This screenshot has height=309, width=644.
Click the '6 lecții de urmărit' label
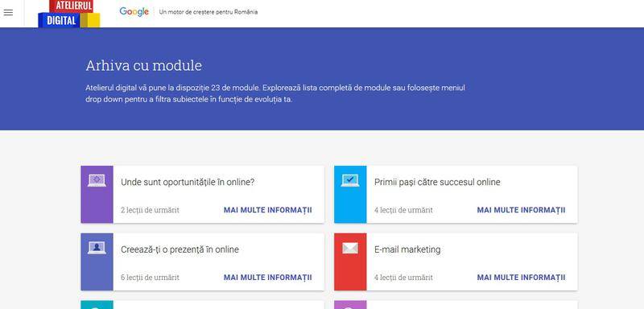click(150, 278)
